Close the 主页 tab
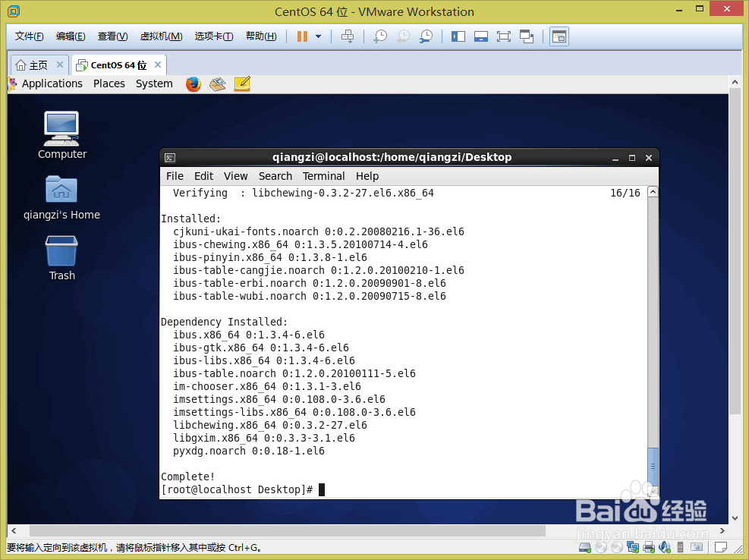The width and height of the screenshot is (749, 560). tap(60, 64)
